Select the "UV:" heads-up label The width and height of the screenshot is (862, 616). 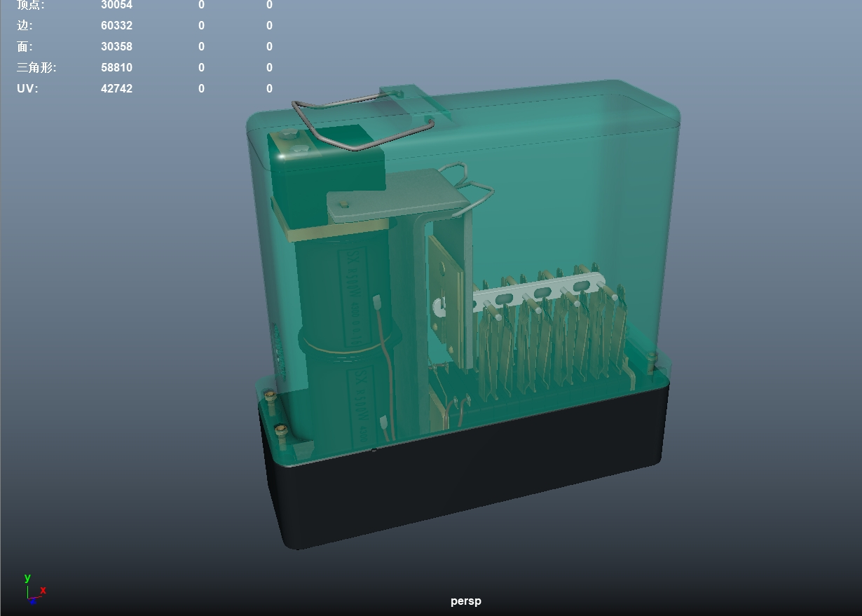pos(27,89)
